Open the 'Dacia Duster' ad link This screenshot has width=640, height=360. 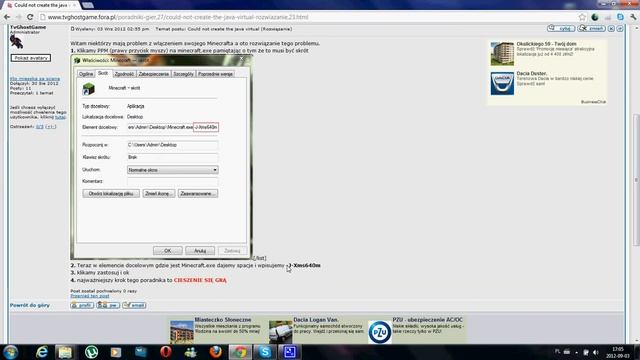click(531, 73)
